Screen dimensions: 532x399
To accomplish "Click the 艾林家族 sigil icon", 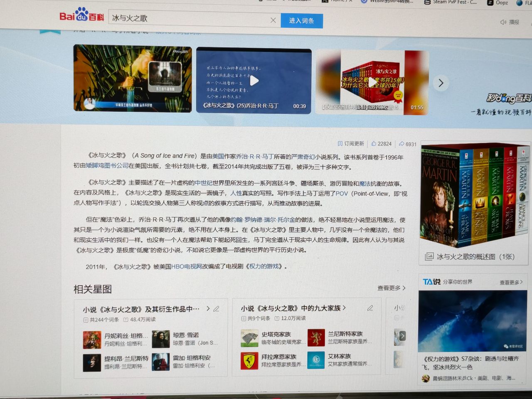I will (x=316, y=360).
